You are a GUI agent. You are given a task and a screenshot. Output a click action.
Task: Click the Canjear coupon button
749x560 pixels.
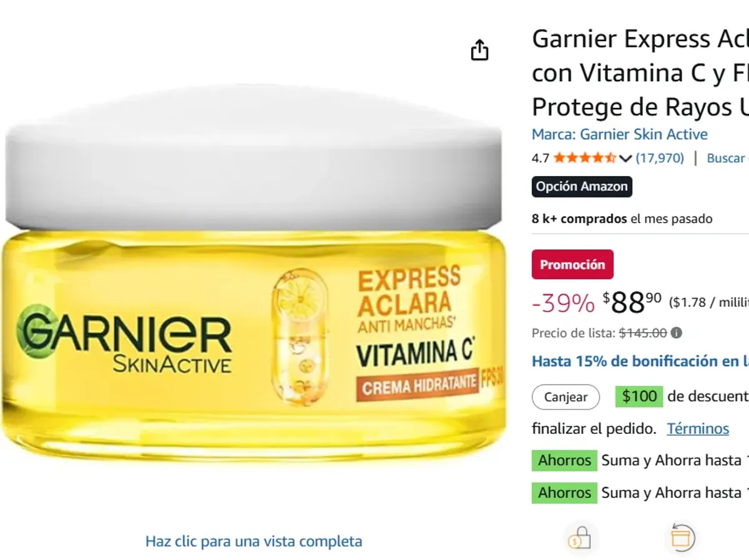tap(565, 397)
